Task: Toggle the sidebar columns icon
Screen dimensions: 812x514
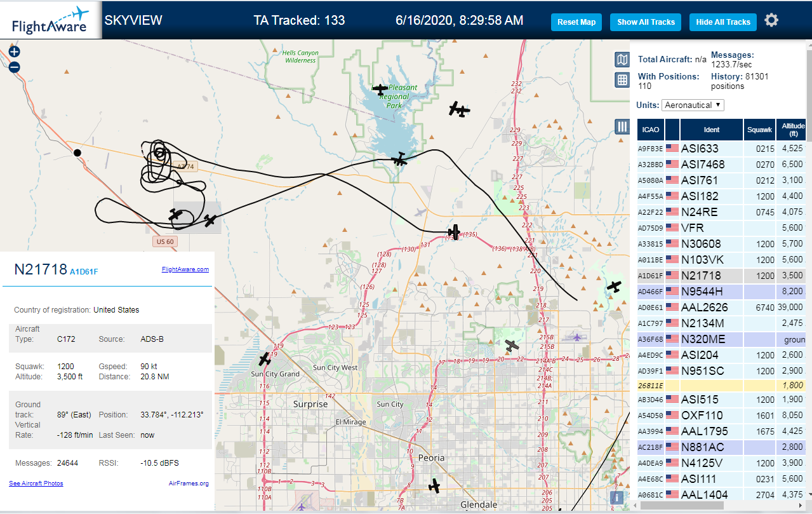Action: coord(622,126)
